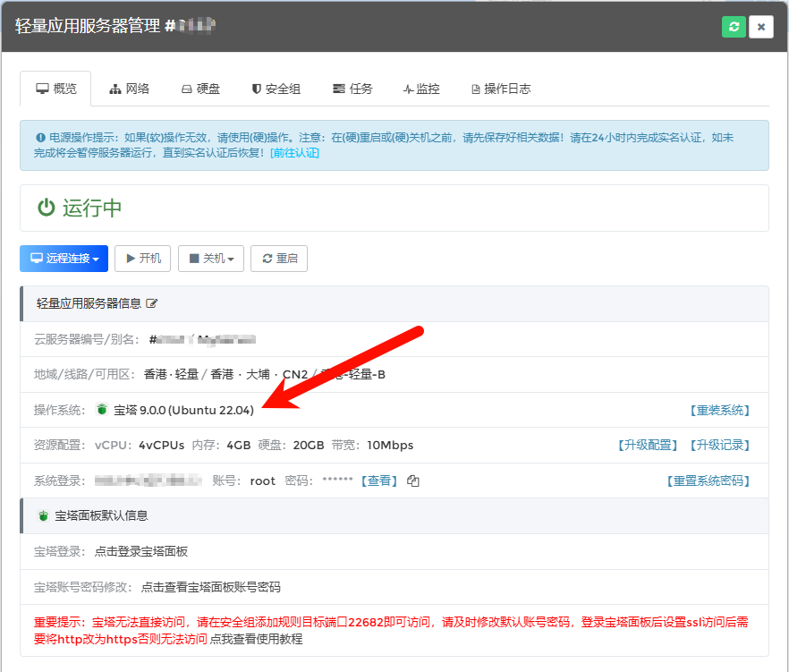Click the 重启 restart button
Screen dimensions: 789x672
[279, 259]
